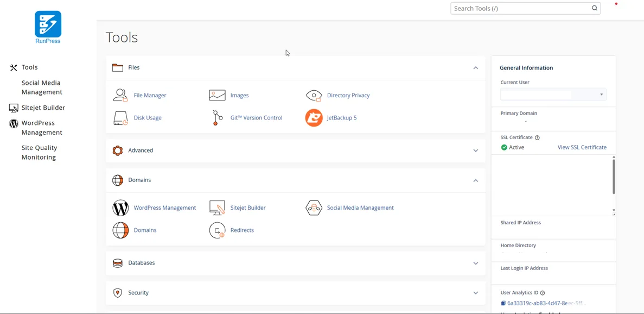Viewport: 644px width, 314px height.
Task: Open the Images tool icon
Action: click(217, 96)
